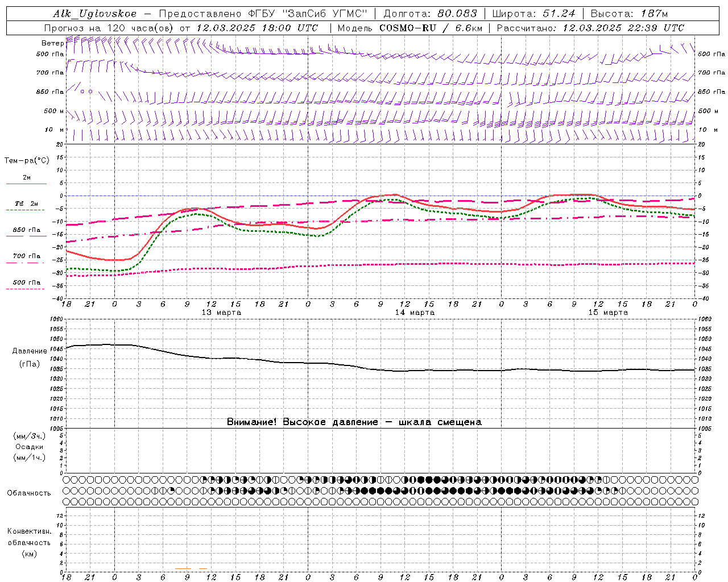Click the elevation value Высота: 187м

click(629, 14)
